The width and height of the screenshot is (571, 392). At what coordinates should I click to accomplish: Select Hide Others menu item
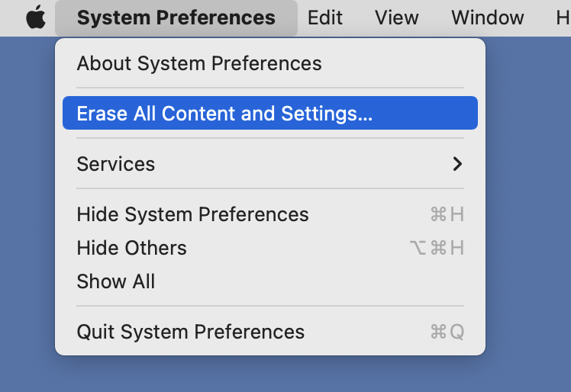270,248
